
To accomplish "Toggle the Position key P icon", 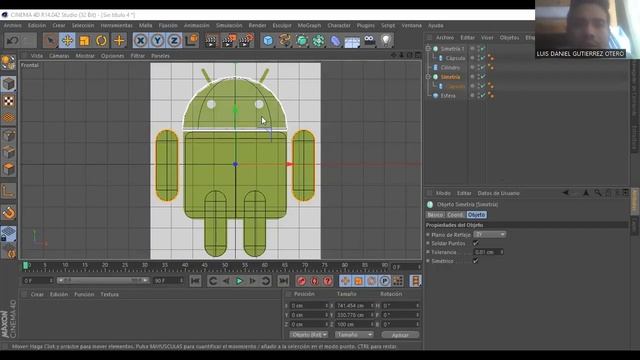I will [384, 281].
